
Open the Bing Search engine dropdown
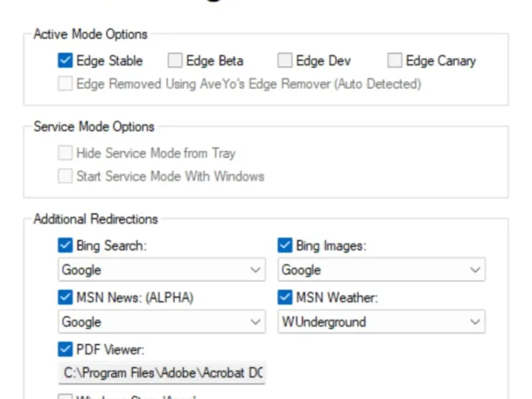tap(161, 271)
